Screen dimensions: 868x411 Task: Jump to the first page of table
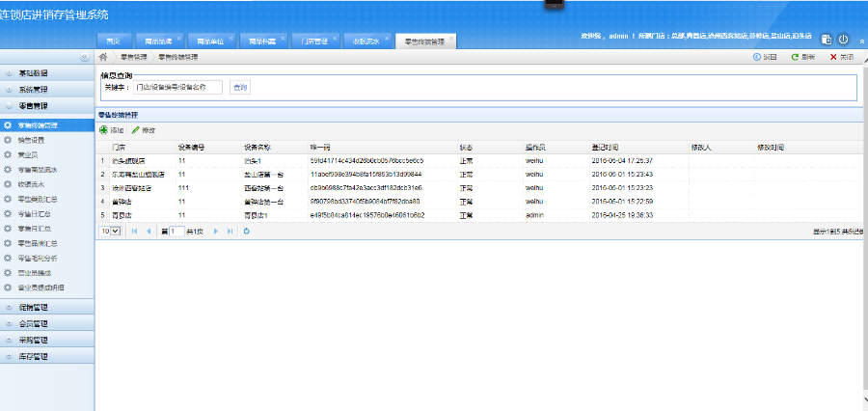pyautogui.click(x=135, y=232)
